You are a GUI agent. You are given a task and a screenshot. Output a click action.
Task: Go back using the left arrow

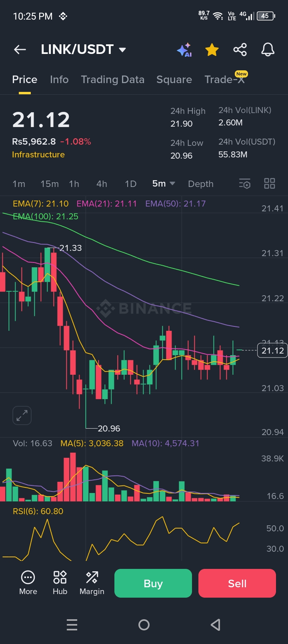(20, 50)
